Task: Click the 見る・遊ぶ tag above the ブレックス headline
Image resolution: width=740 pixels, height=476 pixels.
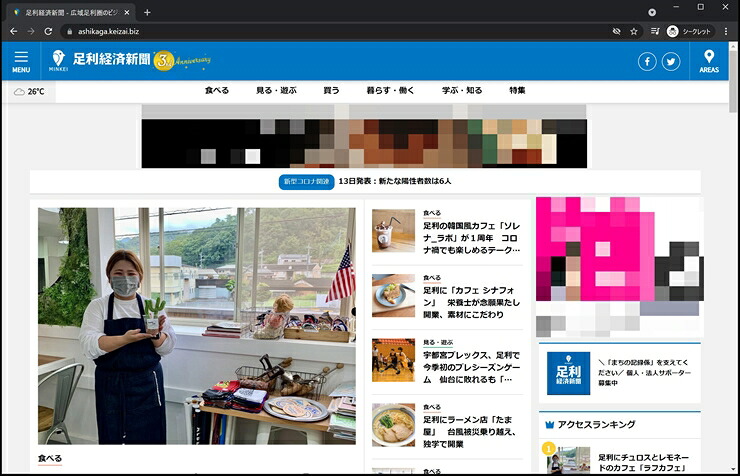Action: coord(438,342)
